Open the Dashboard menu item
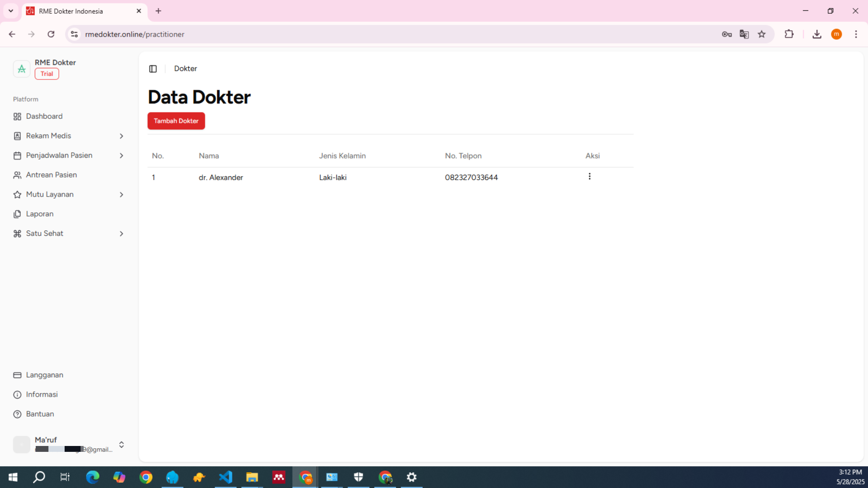The width and height of the screenshot is (868, 488). point(44,116)
